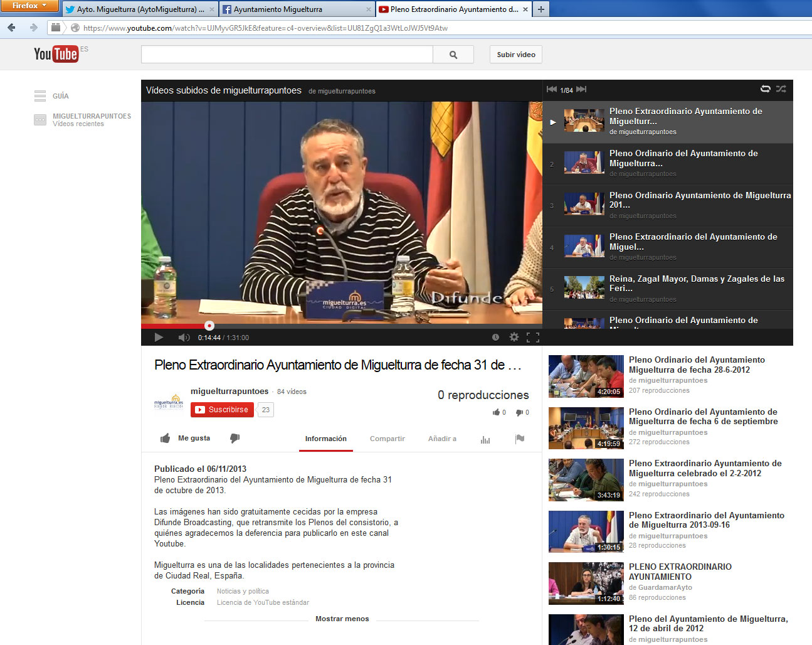
Task: Report video with flag icon
Action: (520, 439)
